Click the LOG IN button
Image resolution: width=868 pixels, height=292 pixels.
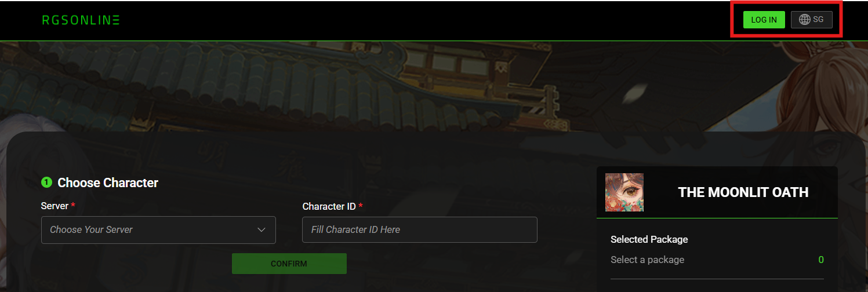(x=764, y=20)
